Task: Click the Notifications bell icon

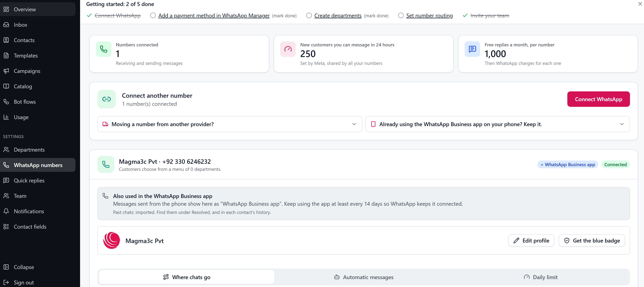Action: [6, 211]
